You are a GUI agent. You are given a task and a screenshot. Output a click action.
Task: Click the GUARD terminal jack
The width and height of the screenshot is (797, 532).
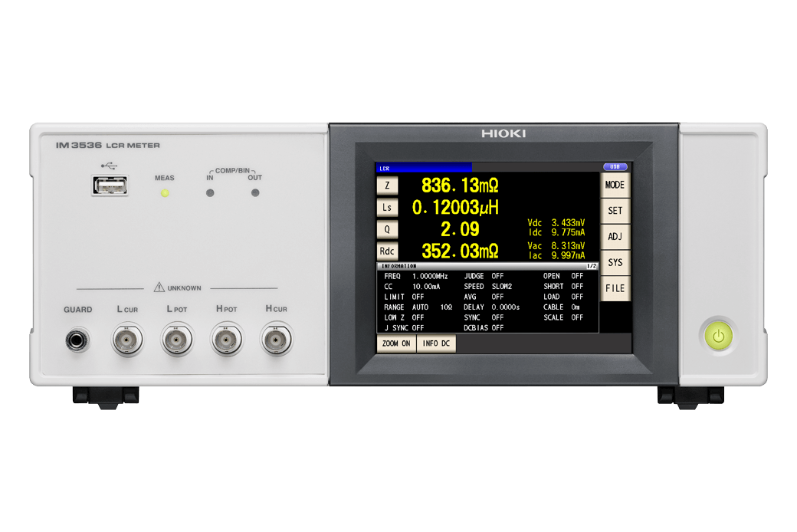tap(77, 338)
